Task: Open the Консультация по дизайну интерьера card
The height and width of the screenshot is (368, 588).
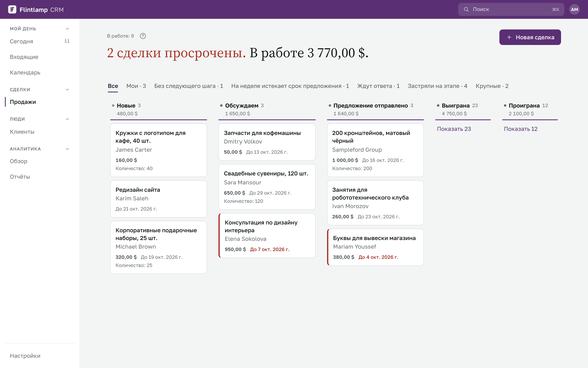Action: [x=267, y=236]
